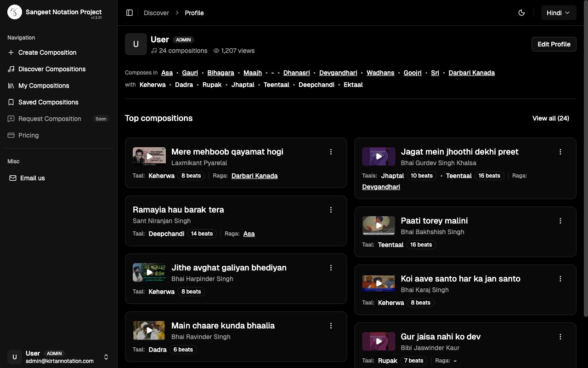Select Profile in the breadcrumb trail
The width and height of the screenshot is (588, 368).
pyautogui.click(x=194, y=13)
